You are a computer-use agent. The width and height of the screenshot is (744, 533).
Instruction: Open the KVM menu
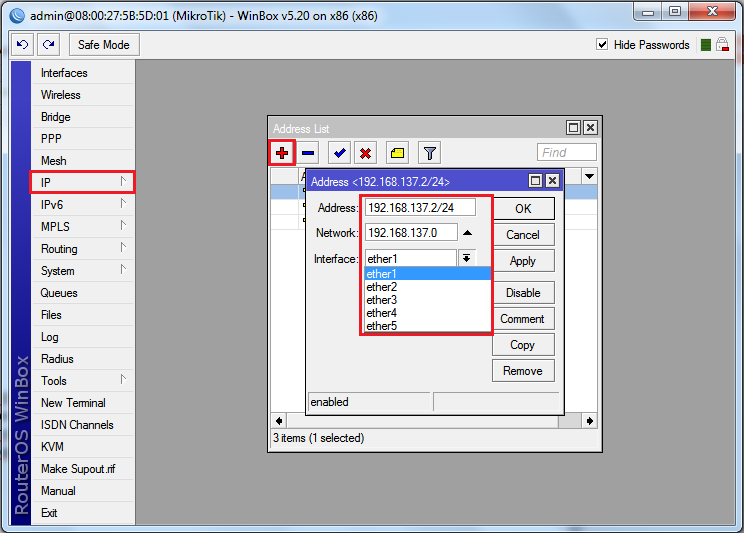click(x=83, y=447)
